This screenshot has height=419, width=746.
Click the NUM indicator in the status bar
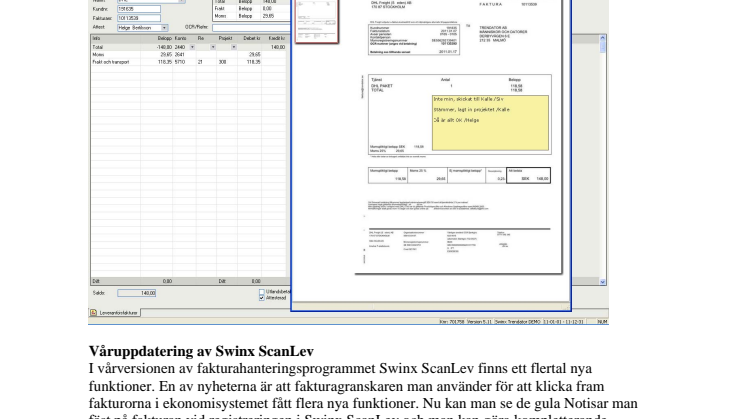[602, 322]
